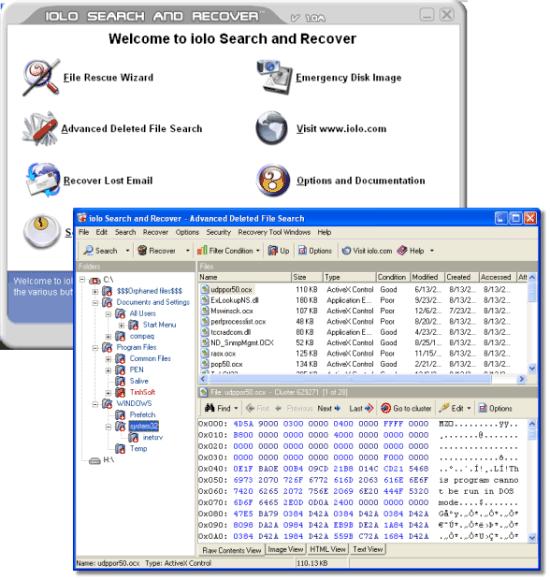
Task: Open the File menu
Action: (84, 232)
